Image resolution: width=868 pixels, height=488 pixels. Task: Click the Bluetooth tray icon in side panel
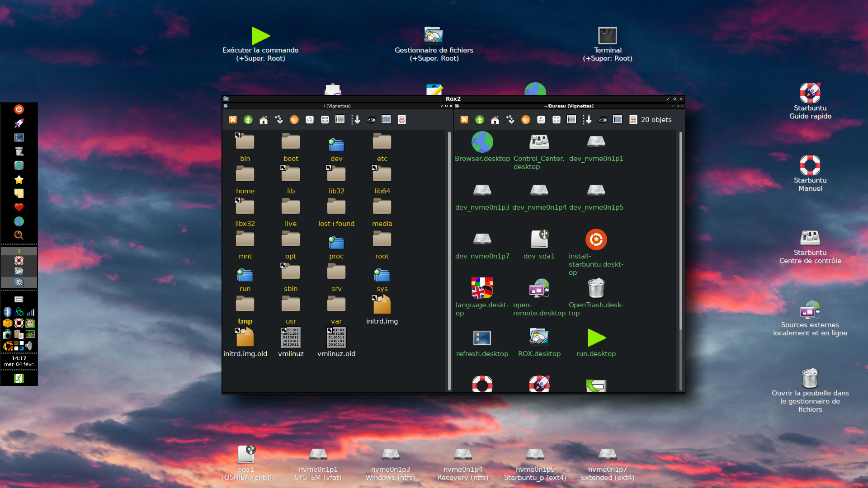8,312
